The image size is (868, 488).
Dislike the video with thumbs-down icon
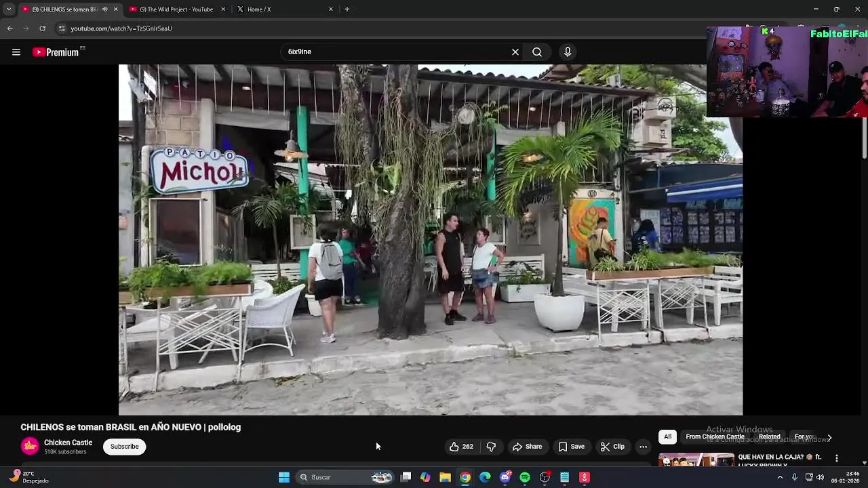click(x=491, y=447)
